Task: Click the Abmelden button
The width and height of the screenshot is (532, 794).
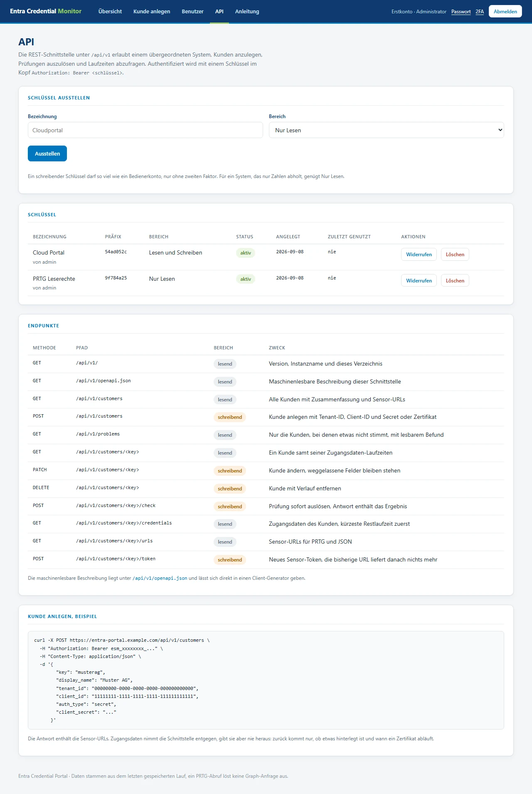Action: (x=505, y=11)
